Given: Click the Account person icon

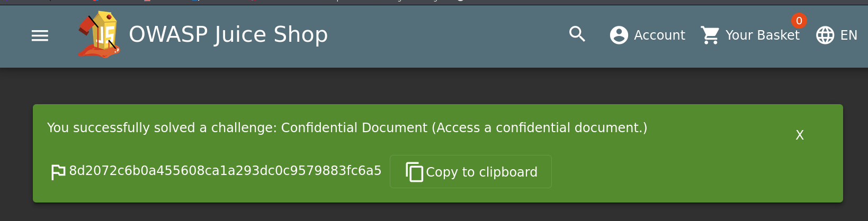Looking at the screenshot, I should click(619, 35).
